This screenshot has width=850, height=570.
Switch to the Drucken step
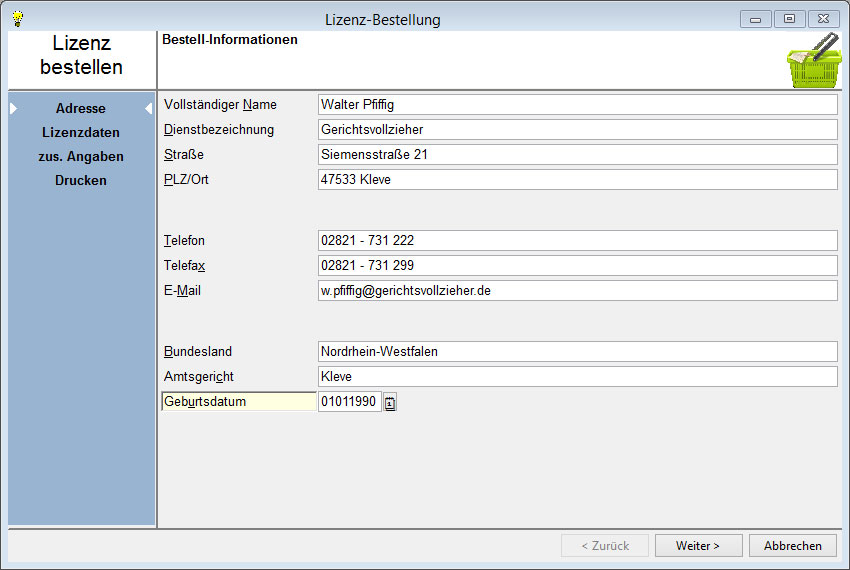[81, 180]
